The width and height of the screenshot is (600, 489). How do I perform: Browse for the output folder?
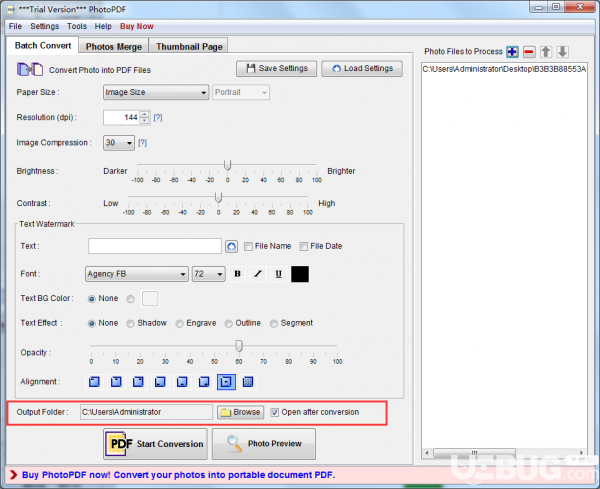click(241, 412)
